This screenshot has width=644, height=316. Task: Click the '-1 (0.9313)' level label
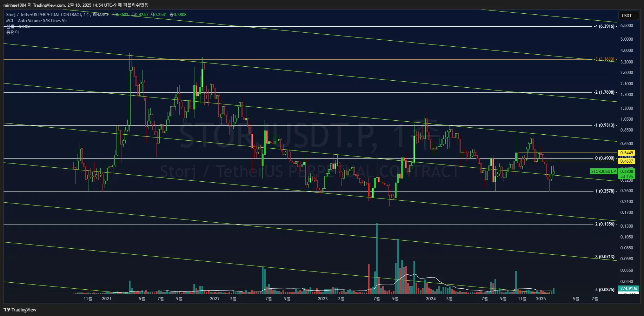604,125
